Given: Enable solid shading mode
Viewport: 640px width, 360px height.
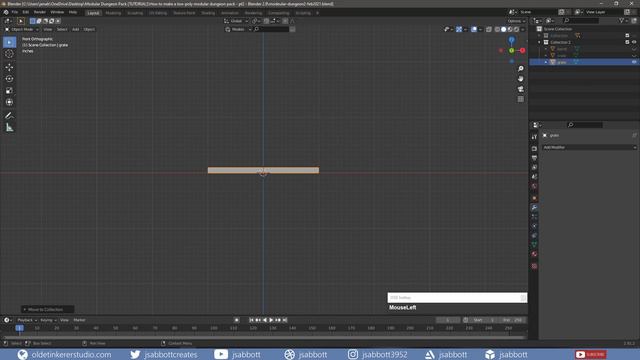Looking at the screenshot, I should pyautogui.click(x=504, y=29).
